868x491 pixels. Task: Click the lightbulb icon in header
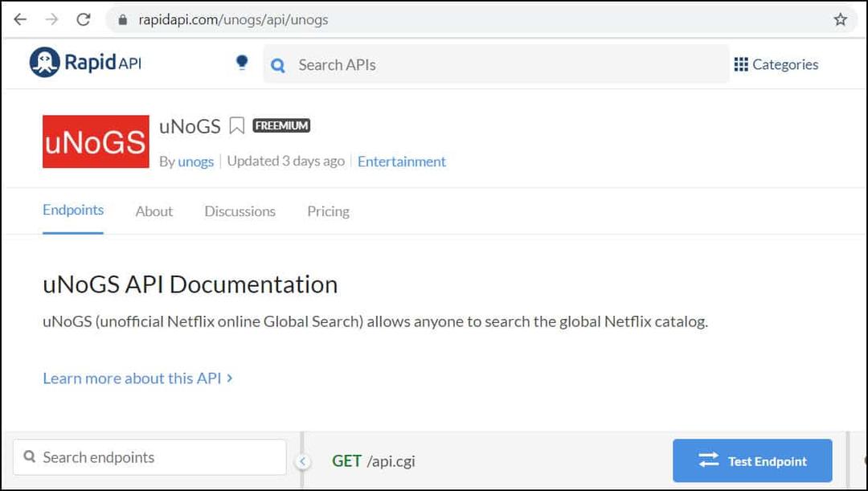pos(242,63)
